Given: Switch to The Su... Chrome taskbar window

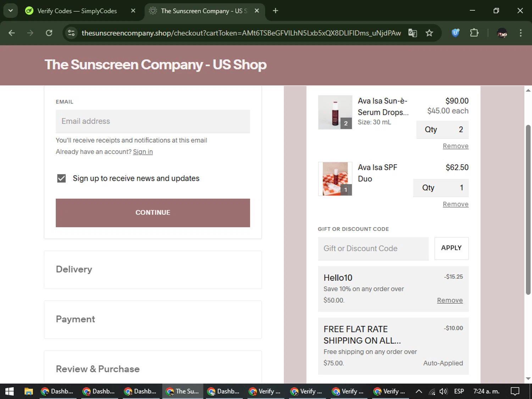Looking at the screenshot, I should (x=183, y=392).
